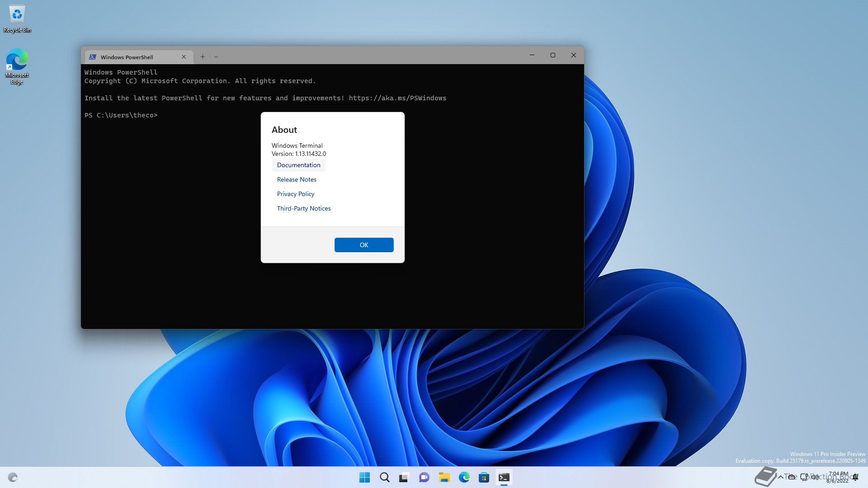
Task: Open the Windows Start menu
Action: point(364,477)
